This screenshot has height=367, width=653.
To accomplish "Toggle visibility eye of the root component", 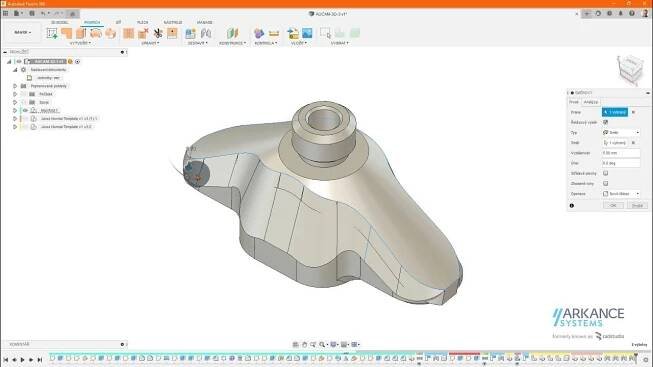I will pyautogui.click(x=19, y=62).
